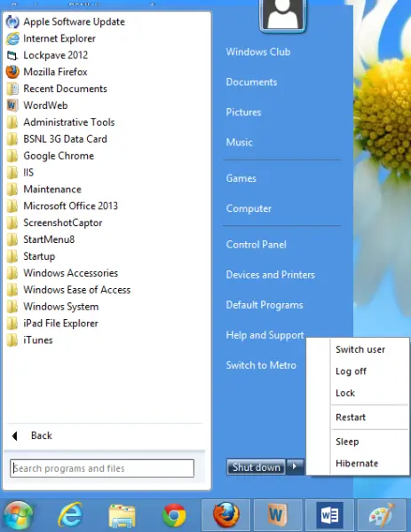Open Computer link in right pane
This screenshot has height=532, width=411.
pos(249,208)
